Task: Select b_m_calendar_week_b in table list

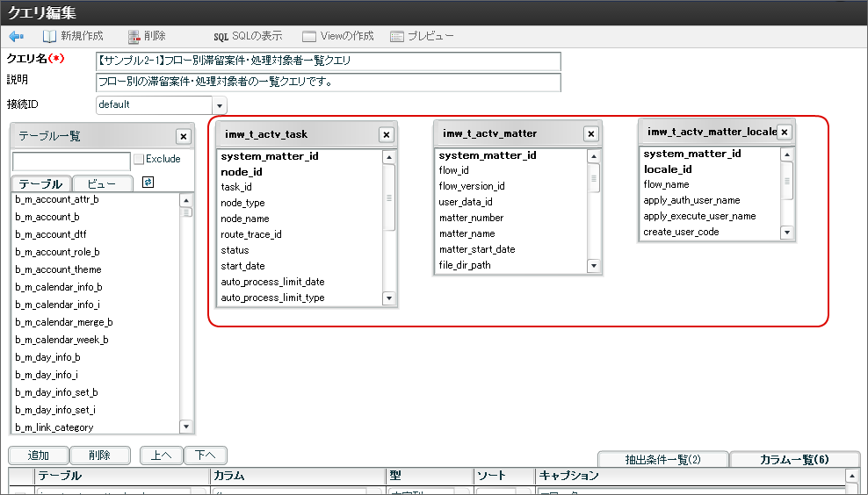Action: point(62,340)
